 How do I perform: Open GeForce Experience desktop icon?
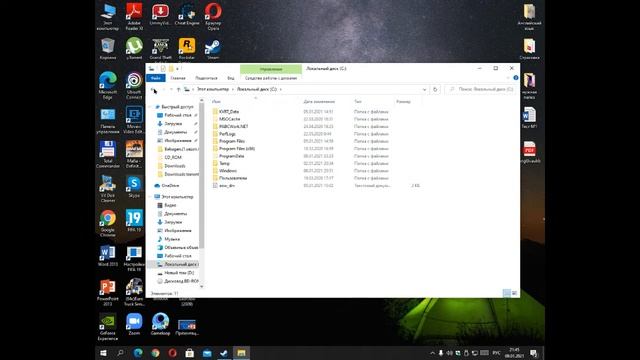[108, 327]
